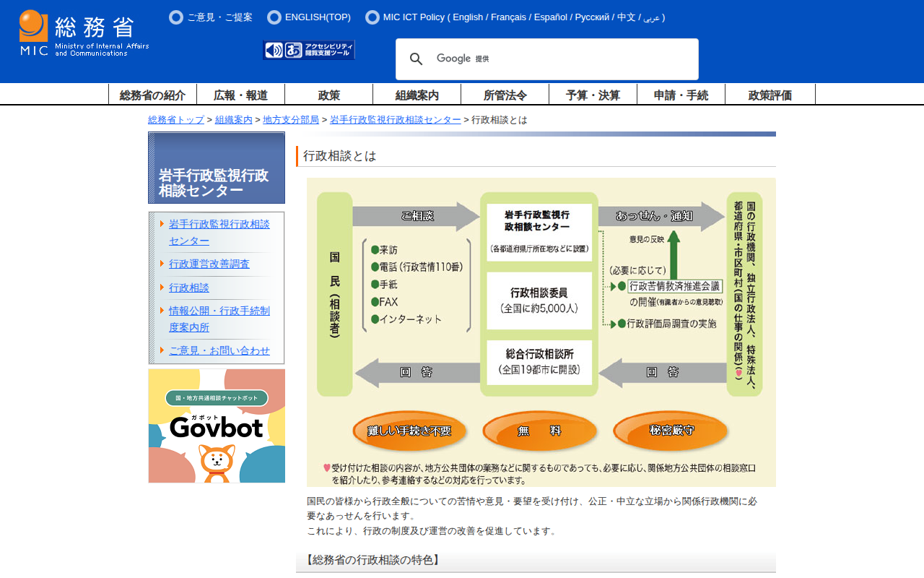Open the 広報・報道 menu
This screenshot has width=924, height=578.
click(x=241, y=95)
